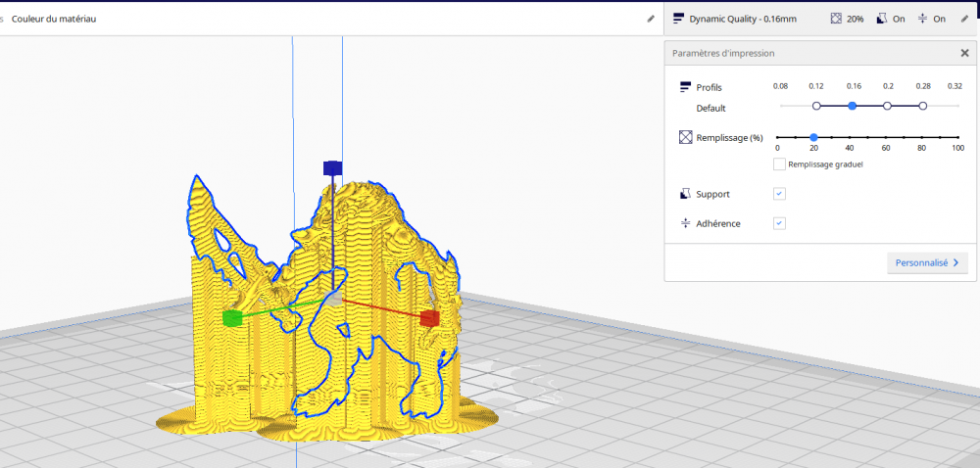Set infill slider to 40 tick
This screenshot has height=468, width=980.
(x=850, y=137)
